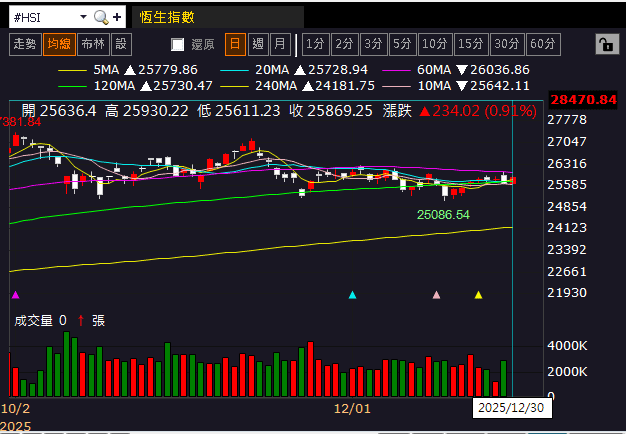Choose the 30分 interval
This screenshot has height=434, width=626.
tap(507, 44)
